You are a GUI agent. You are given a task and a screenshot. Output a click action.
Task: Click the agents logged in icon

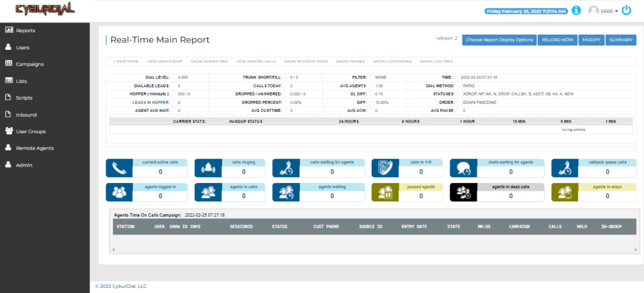click(x=119, y=192)
